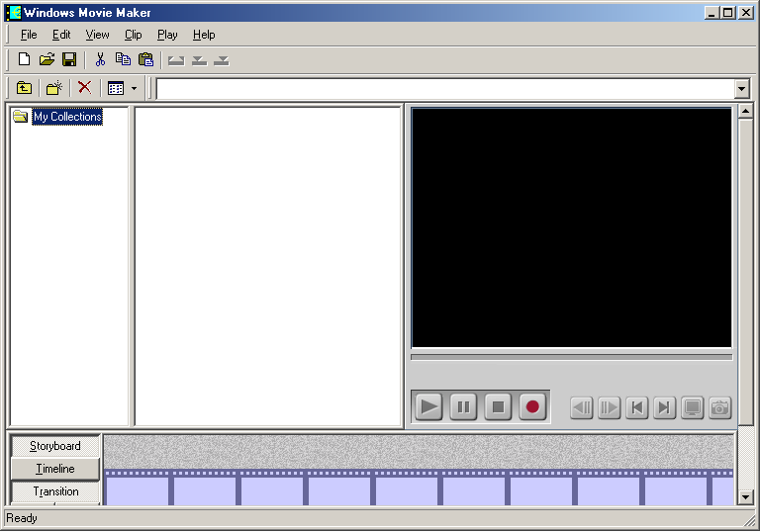The width and height of the screenshot is (760, 532).
Task: Switch to the Storyboard view
Action: pos(55,446)
